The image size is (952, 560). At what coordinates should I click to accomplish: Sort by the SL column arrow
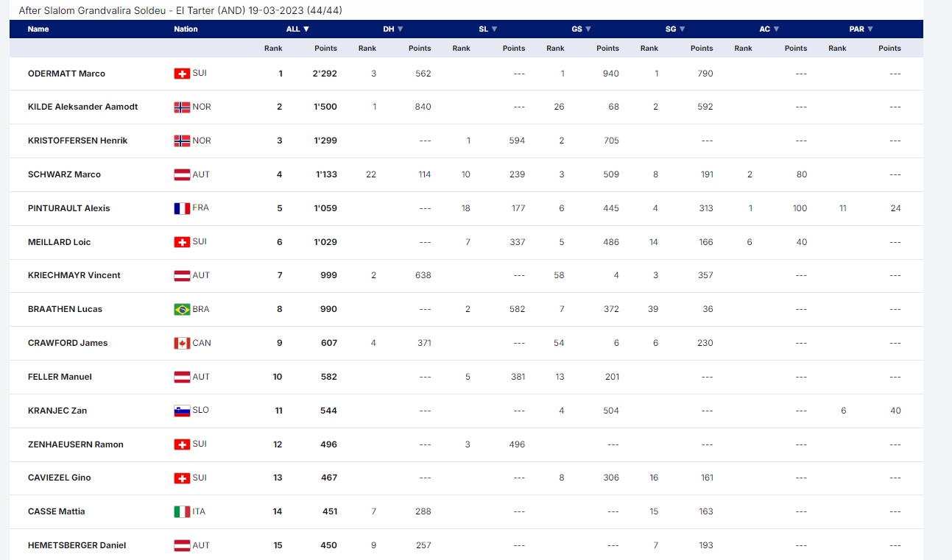[494, 29]
